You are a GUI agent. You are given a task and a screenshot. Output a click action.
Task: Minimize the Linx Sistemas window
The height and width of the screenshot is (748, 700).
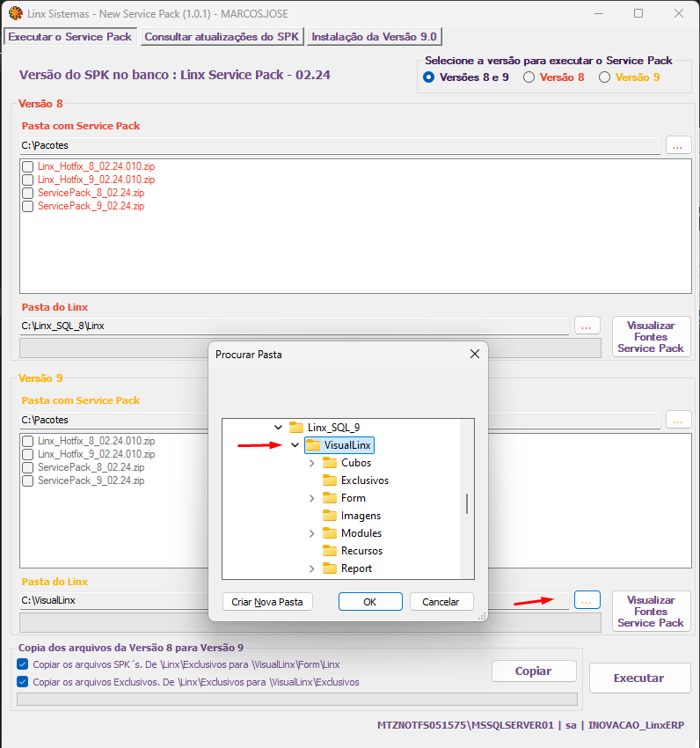pyautogui.click(x=599, y=13)
